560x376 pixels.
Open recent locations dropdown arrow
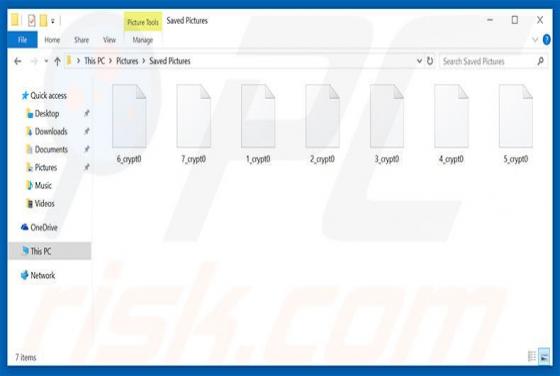(x=46, y=61)
